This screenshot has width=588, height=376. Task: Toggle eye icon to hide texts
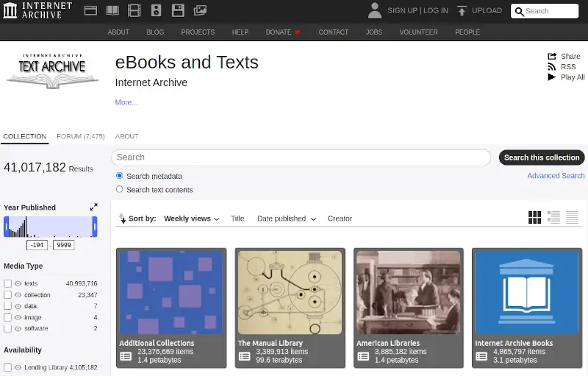pos(18,284)
